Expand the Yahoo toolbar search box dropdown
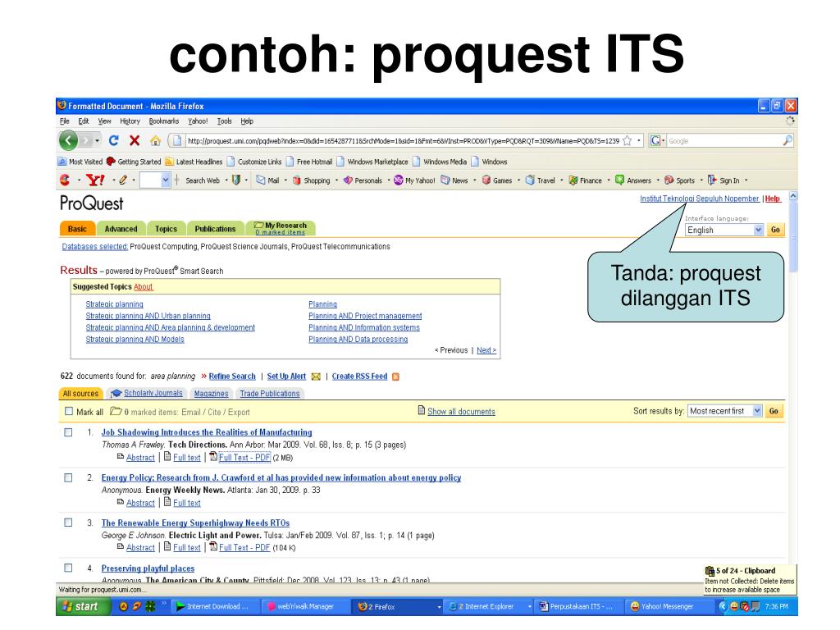The width and height of the screenshot is (840, 630). (165, 180)
